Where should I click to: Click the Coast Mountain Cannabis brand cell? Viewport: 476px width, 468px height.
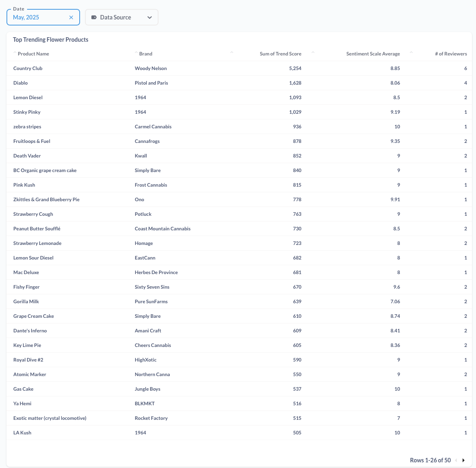click(x=163, y=229)
